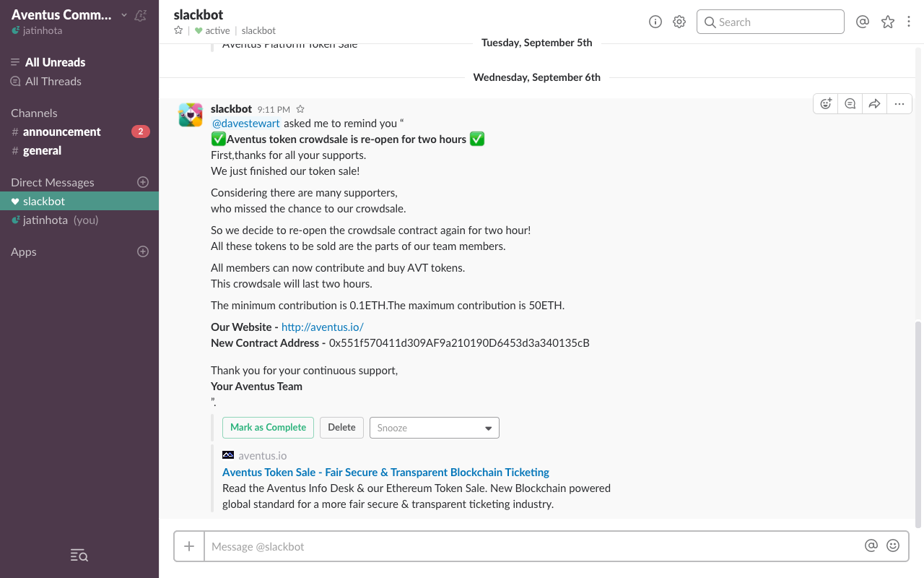Star the reminder message next to timestamp
The height and width of the screenshot is (578, 924).
coord(300,108)
